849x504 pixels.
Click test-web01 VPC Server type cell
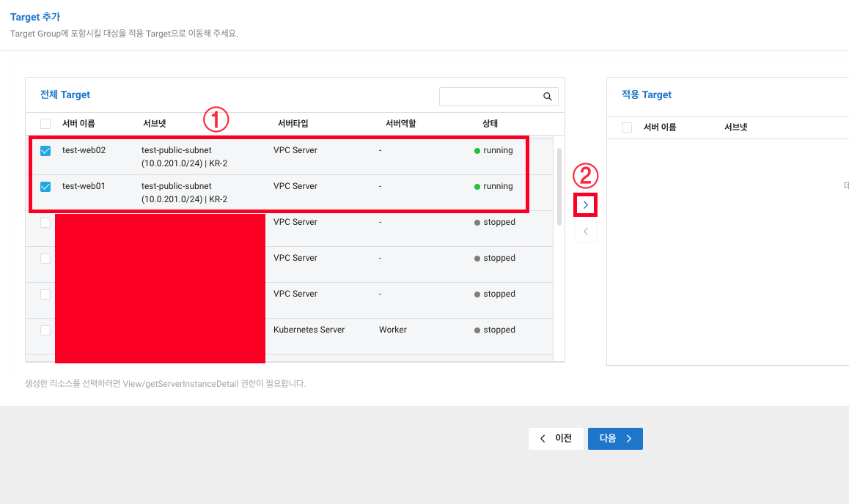pyautogui.click(x=295, y=186)
